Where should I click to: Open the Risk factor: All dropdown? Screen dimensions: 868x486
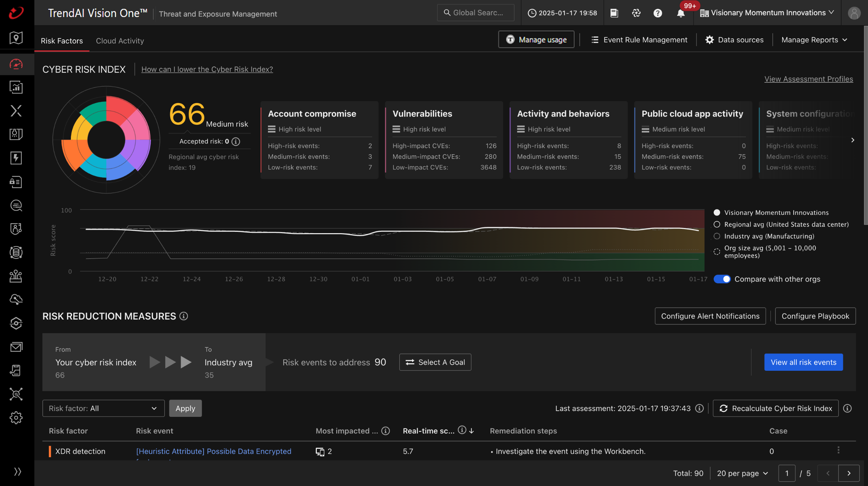click(x=103, y=408)
